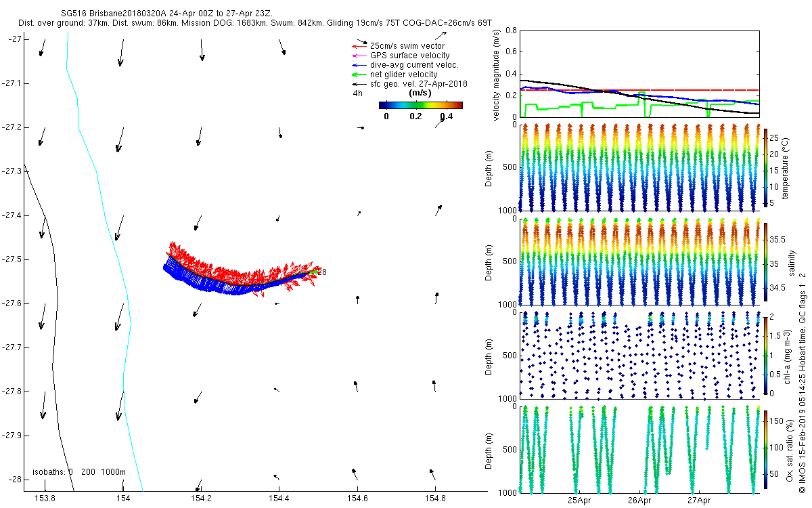Click the 154.4 longitude axis tick label
Screen dimensions: 812x508
tap(279, 499)
